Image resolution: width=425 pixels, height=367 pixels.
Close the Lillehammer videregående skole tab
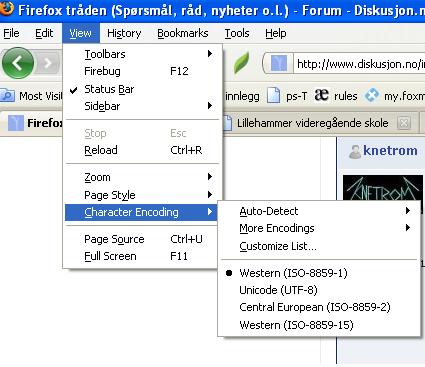coord(404,123)
